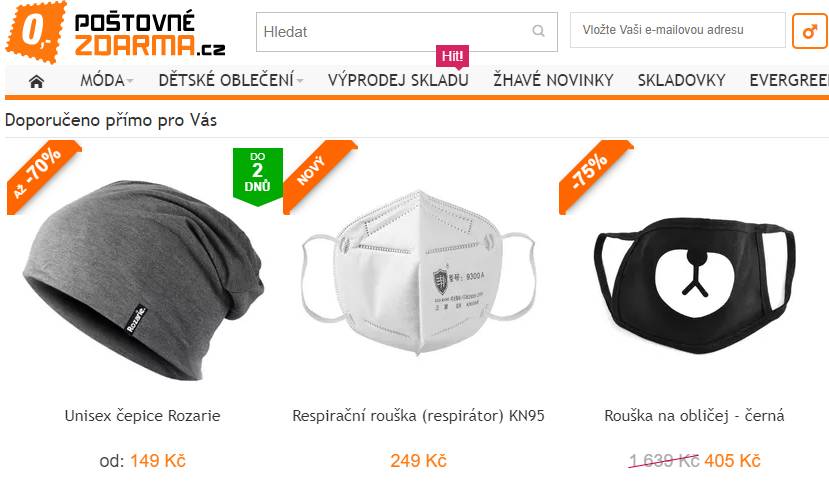Click the pink Hit! badge
The height and width of the screenshot is (484, 829).
tap(452, 57)
